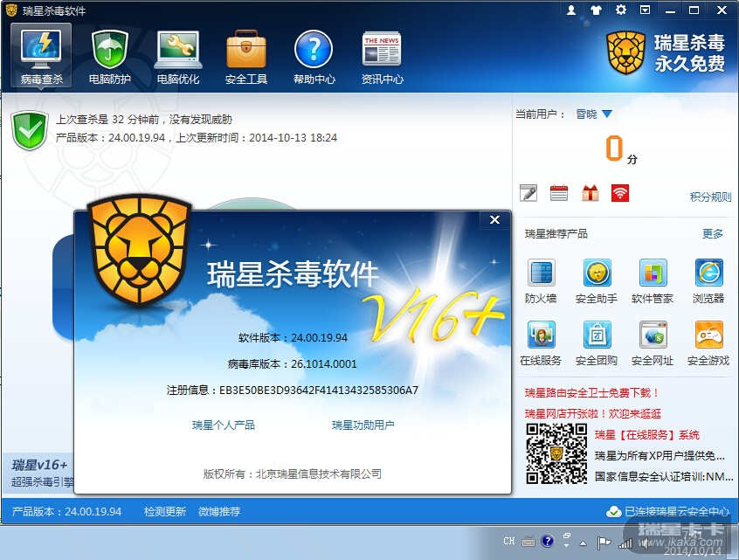Open the 积分规则 link

click(711, 197)
